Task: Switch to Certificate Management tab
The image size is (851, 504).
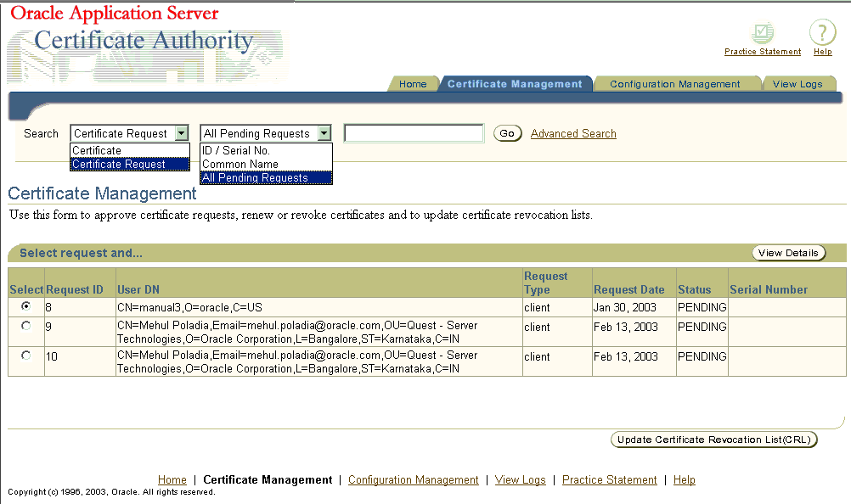Action: pyautogui.click(x=515, y=84)
